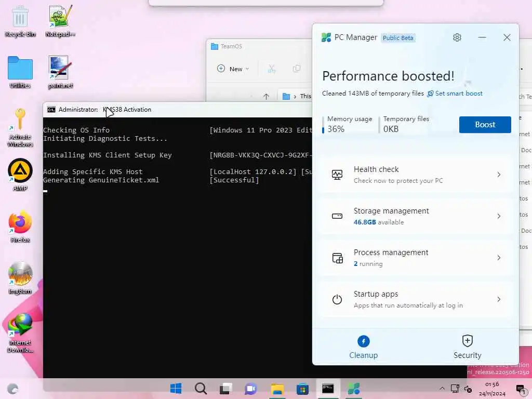The width and height of the screenshot is (532, 399).
Task: Open taskbar Search
Action: point(201,389)
